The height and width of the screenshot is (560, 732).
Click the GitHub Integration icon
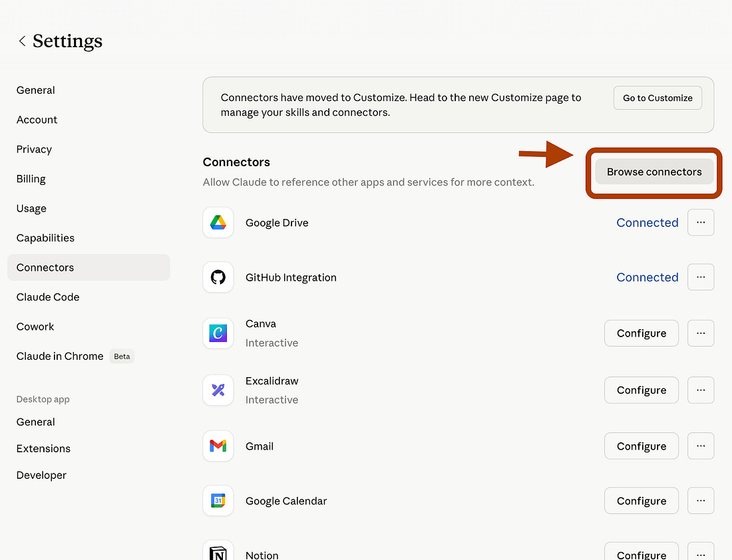(x=218, y=277)
